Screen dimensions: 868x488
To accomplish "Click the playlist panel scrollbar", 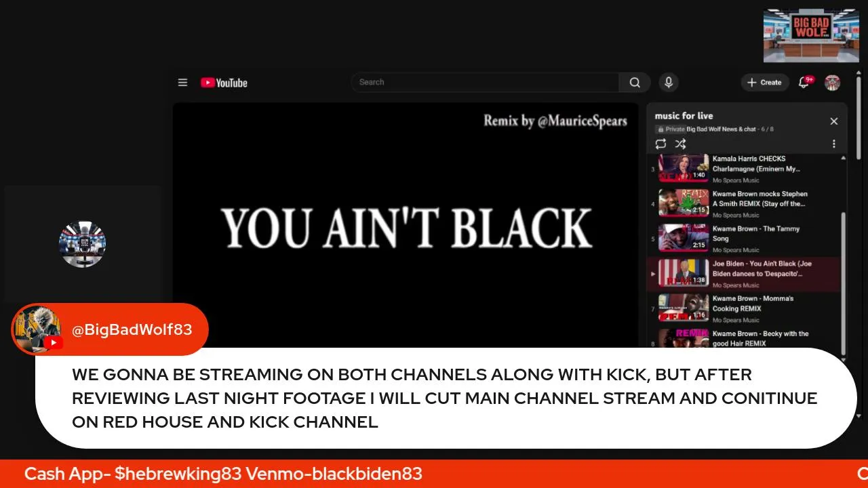I will click(844, 283).
